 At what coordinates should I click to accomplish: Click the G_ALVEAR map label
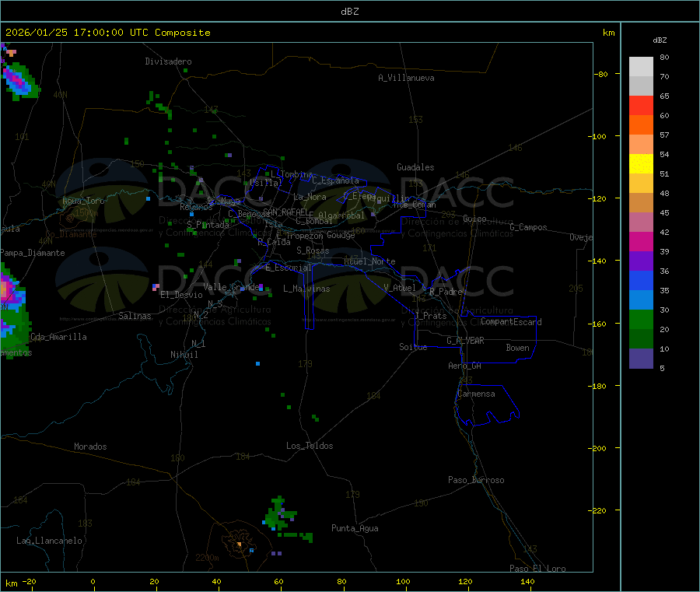point(466,341)
